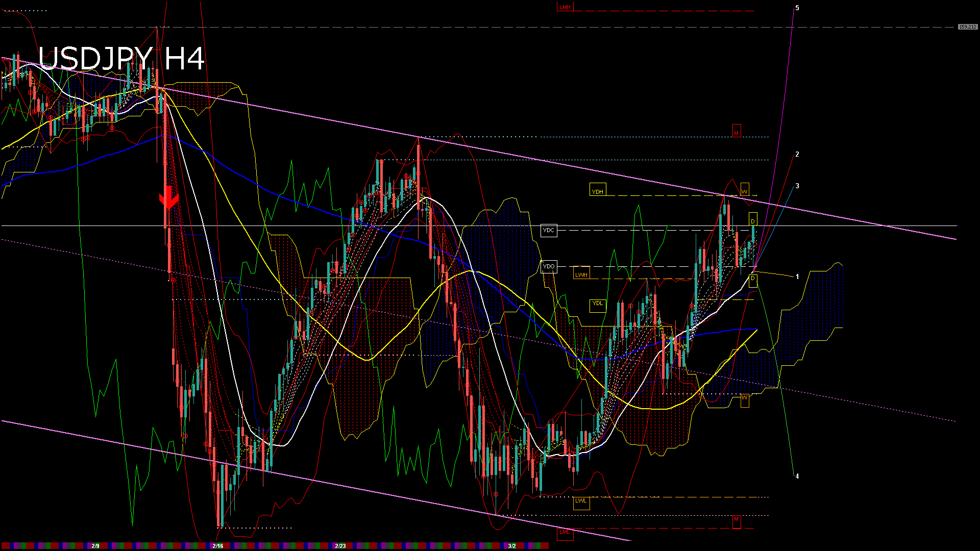Click the blue M marker on right side
This screenshot has width=980, height=551.
coord(737,132)
